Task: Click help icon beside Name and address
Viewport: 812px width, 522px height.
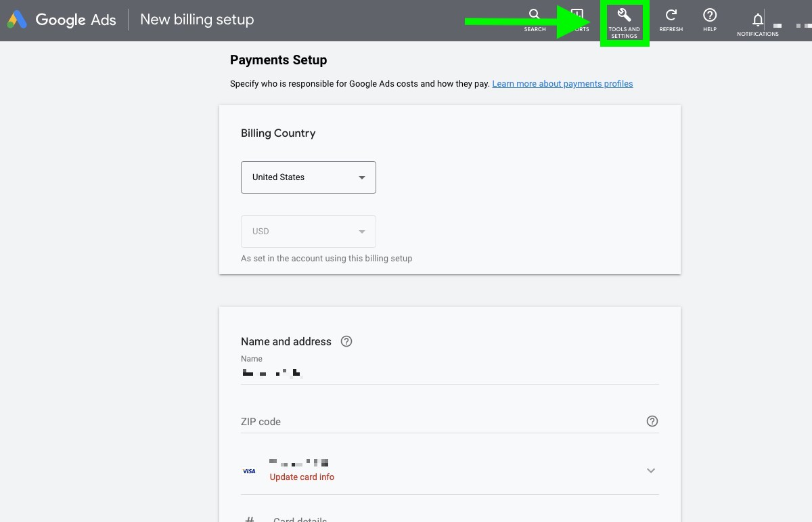Action: (346, 341)
